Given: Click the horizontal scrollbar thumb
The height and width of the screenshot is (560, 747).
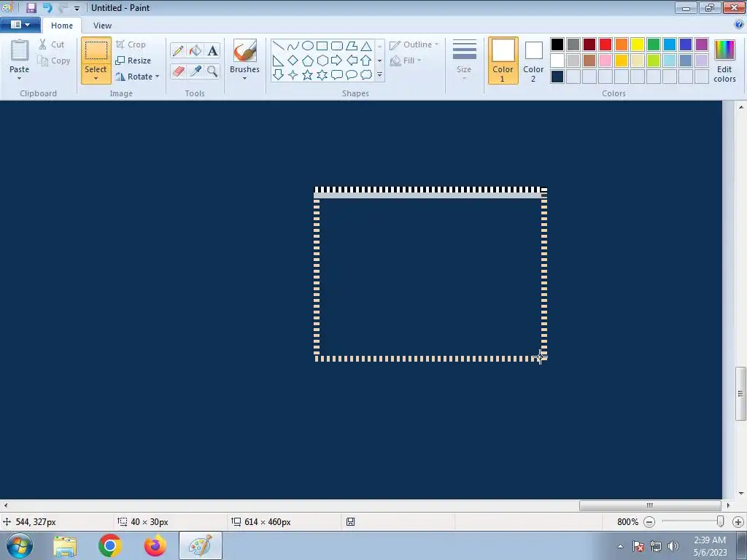Looking at the screenshot, I should [x=650, y=505].
